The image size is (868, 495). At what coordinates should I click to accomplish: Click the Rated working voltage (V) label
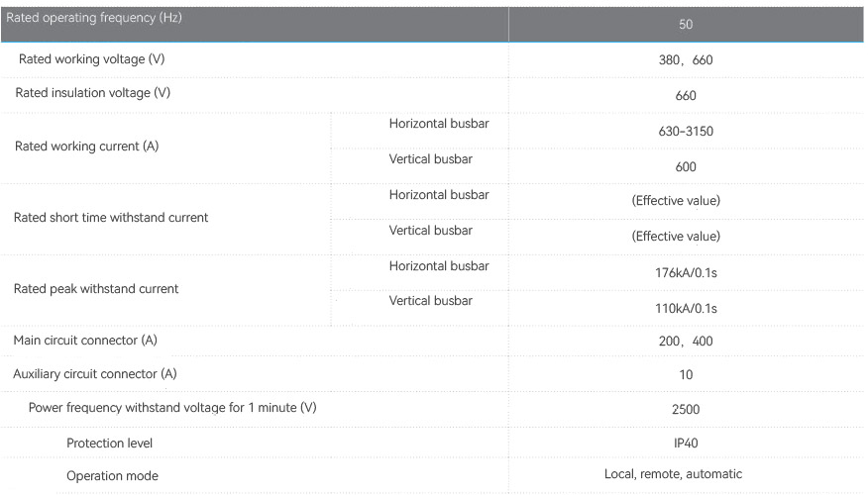(91, 59)
